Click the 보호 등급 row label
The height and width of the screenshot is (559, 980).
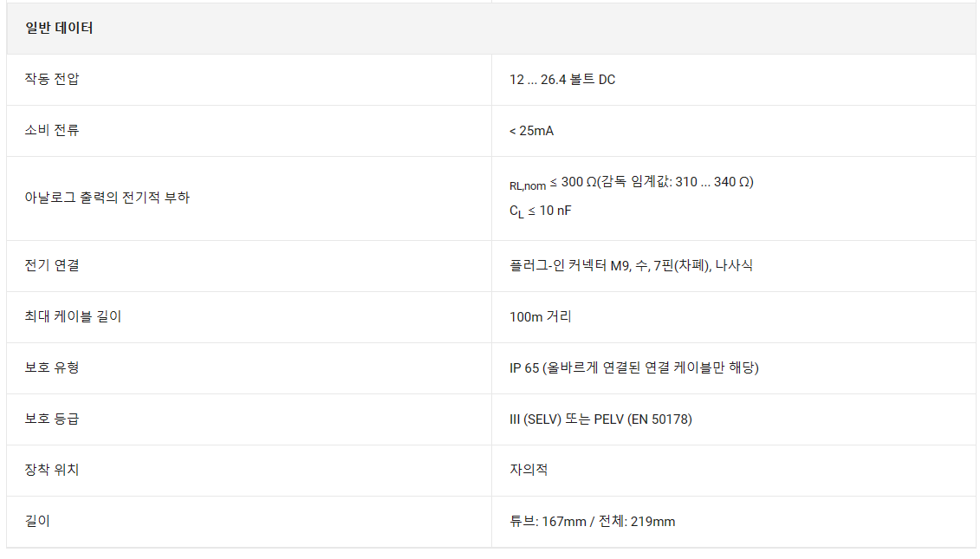pos(52,419)
